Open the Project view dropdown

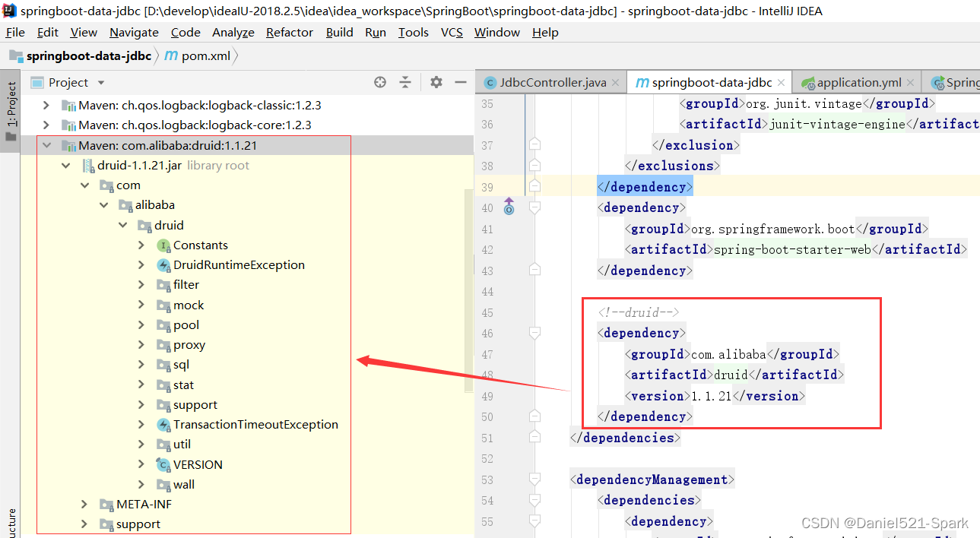[100, 83]
